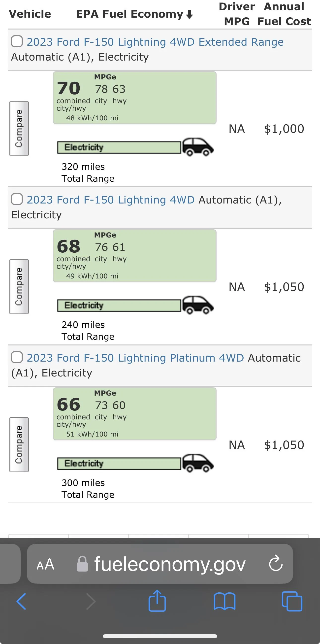Tap Safari's back arrow icon
The image size is (320, 644).
[x=21, y=601]
